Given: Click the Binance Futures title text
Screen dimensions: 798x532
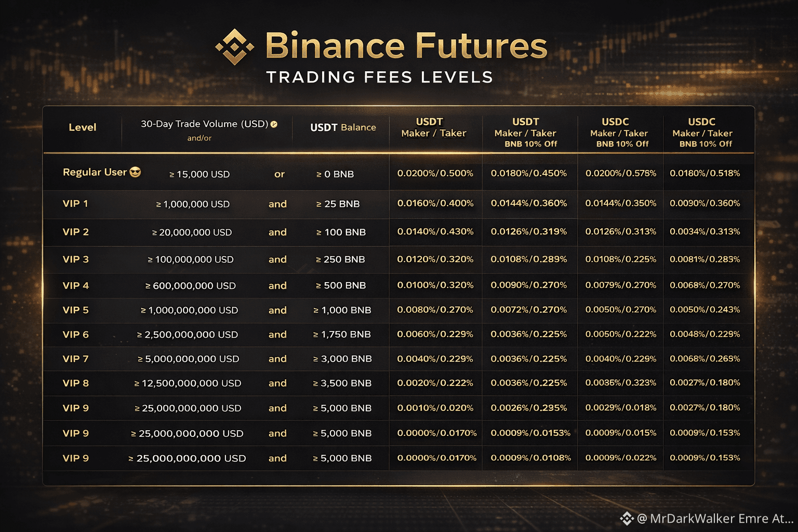Looking at the screenshot, I should (x=406, y=46).
